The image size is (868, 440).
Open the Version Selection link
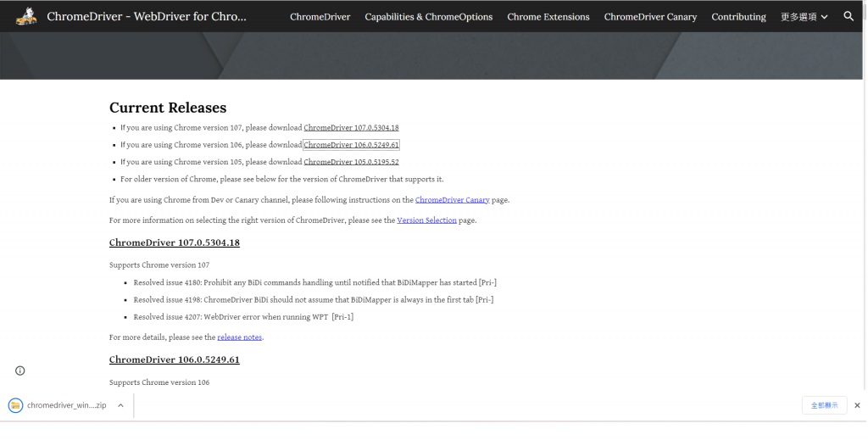(427, 220)
